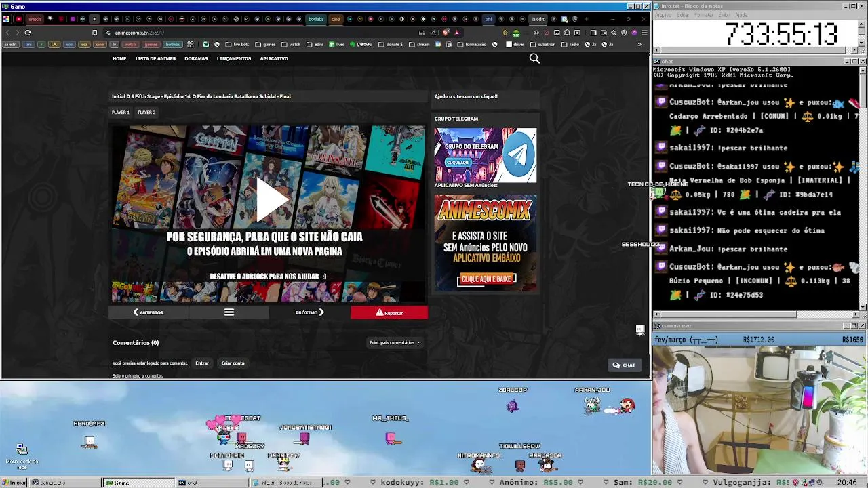Close the active browser tab
The width and height of the screenshot is (868, 488).
pyautogui.click(x=94, y=19)
